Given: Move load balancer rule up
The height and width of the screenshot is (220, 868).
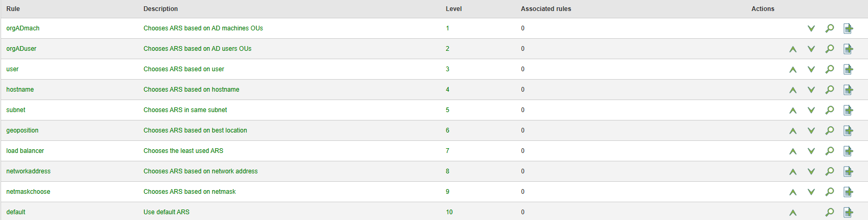Looking at the screenshot, I should (793, 151).
